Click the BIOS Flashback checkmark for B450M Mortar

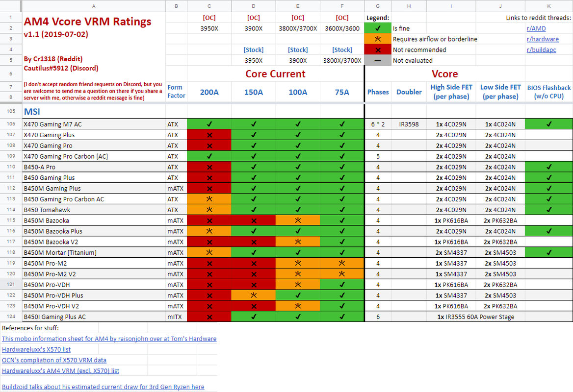pyautogui.click(x=549, y=252)
